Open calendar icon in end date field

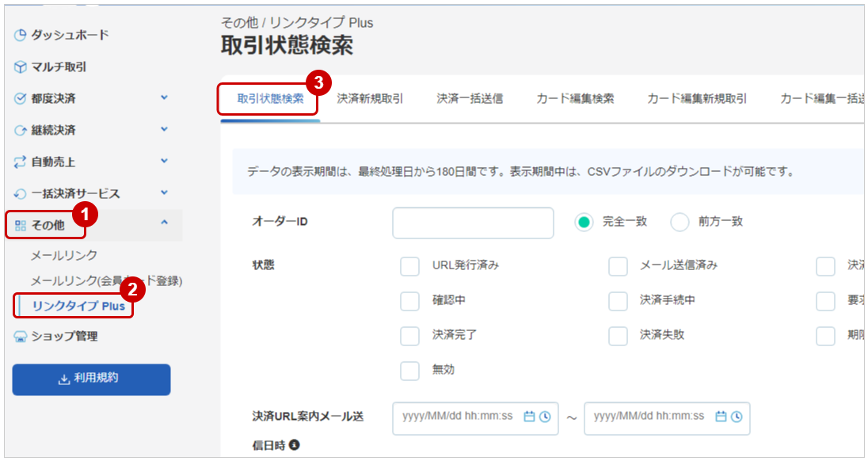(x=721, y=416)
